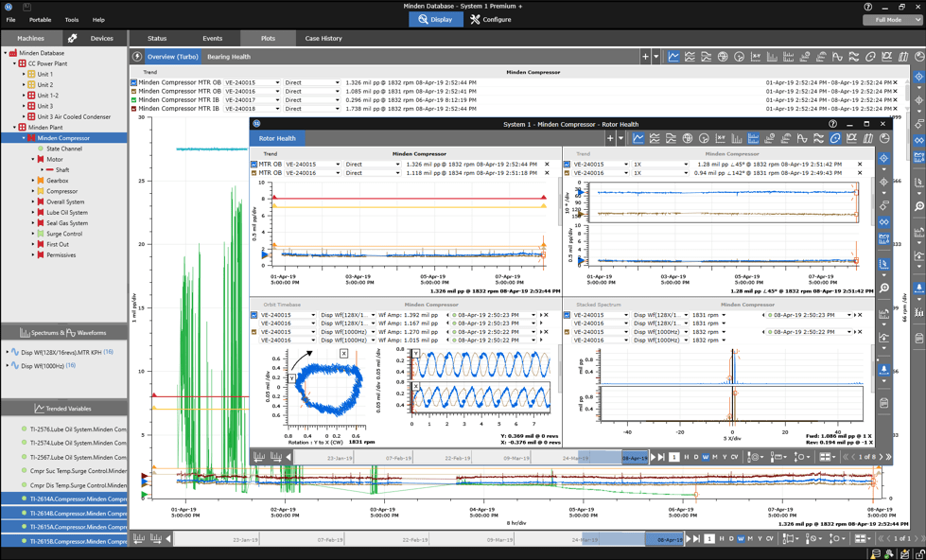This screenshot has height=560, width=926.
Task: Open main plus-button dropdown arrow
Action: click(655, 57)
